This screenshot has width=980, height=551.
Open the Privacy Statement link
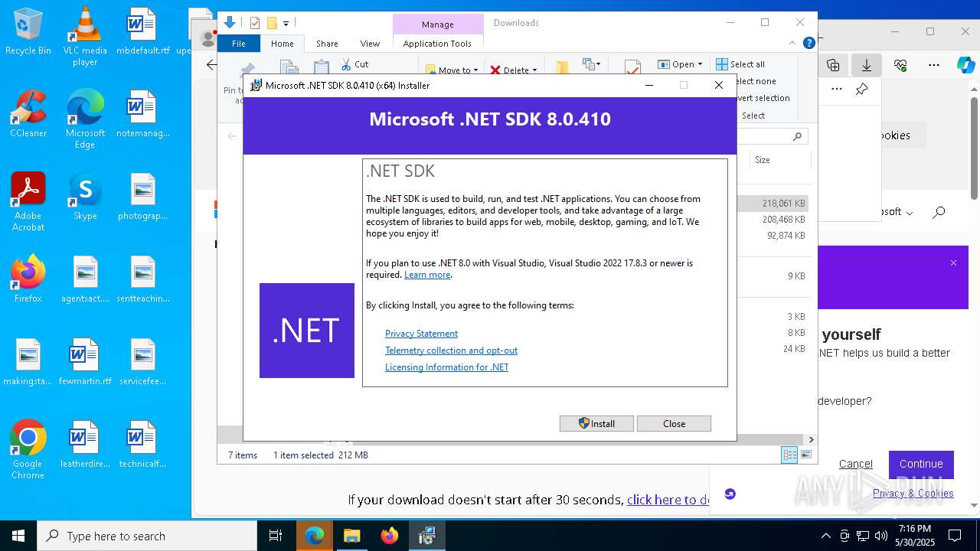(x=421, y=334)
